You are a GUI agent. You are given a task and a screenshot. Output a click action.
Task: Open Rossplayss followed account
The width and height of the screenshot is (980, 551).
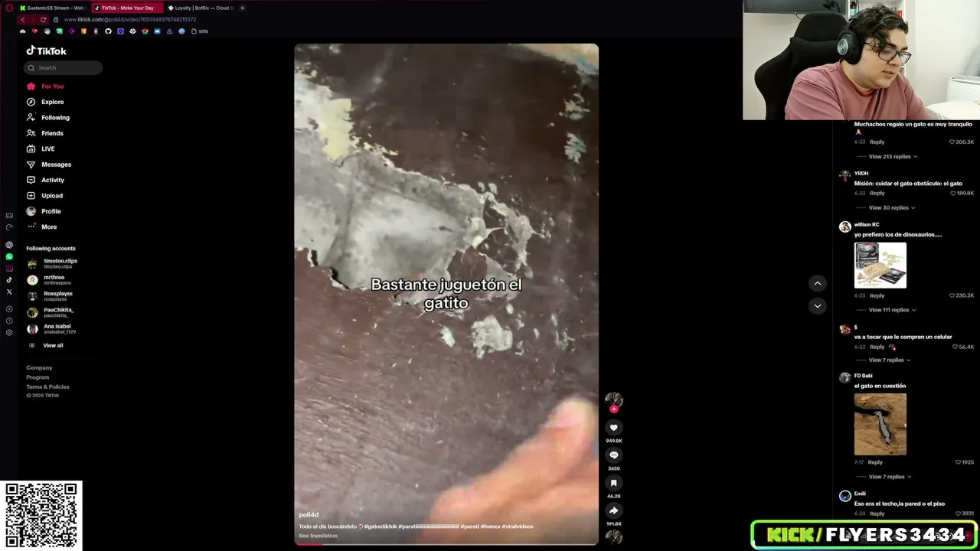(50, 296)
